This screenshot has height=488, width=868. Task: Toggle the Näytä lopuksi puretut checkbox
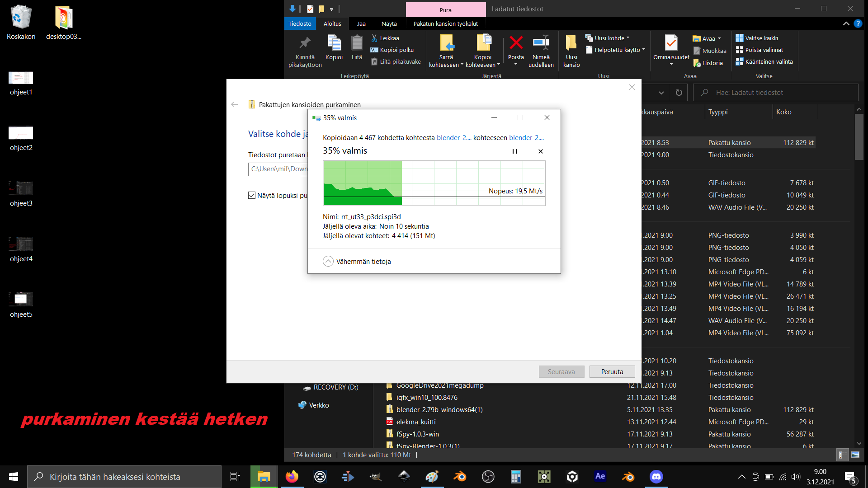252,195
